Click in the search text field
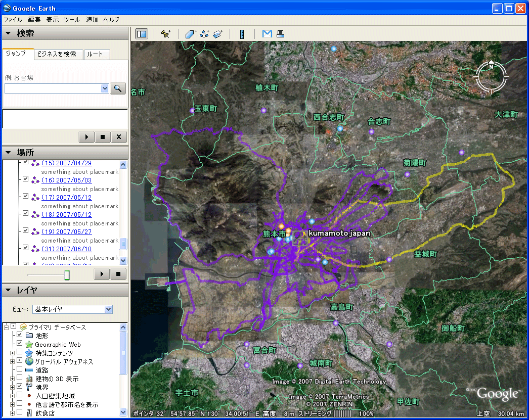Viewport: 529px width, 420px height. pyautogui.click(x=53, y=88)
